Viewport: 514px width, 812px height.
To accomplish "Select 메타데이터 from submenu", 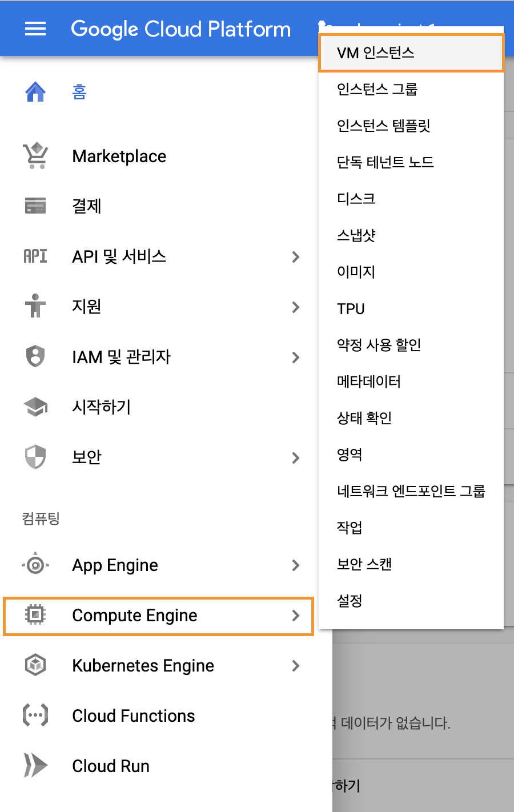I will (411, 381).
